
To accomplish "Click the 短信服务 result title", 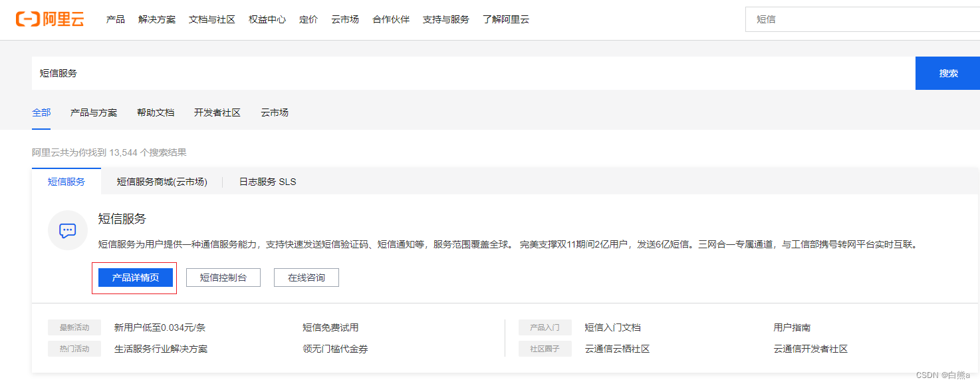I will [122, 218].
